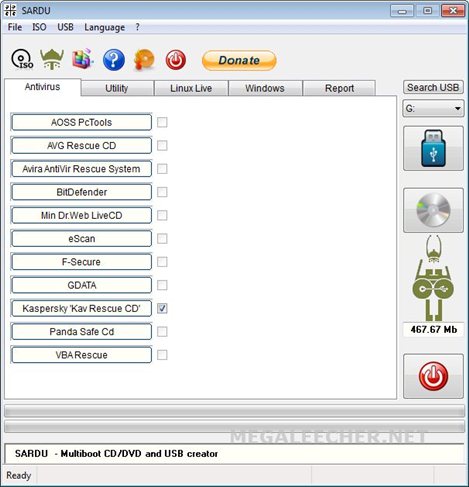469x487 pixels.
Task: Open the Linux Live tab
Action: [x=191, y=88]
